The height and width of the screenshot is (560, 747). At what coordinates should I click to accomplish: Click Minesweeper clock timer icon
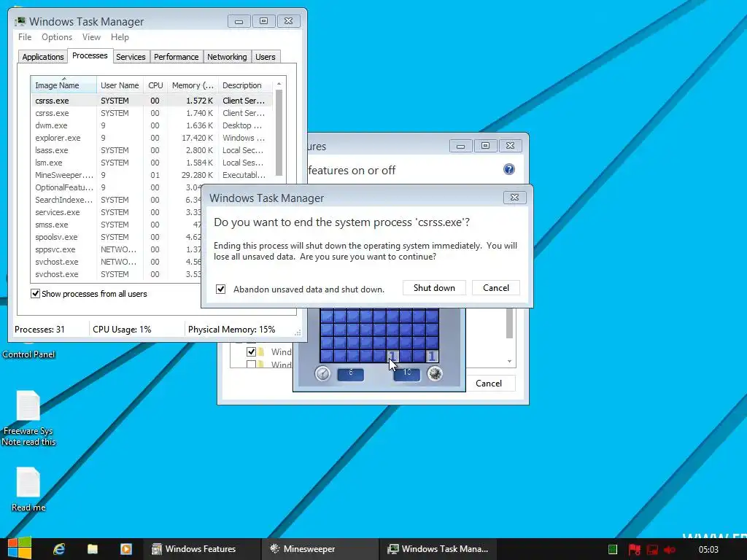pos(322,373)
